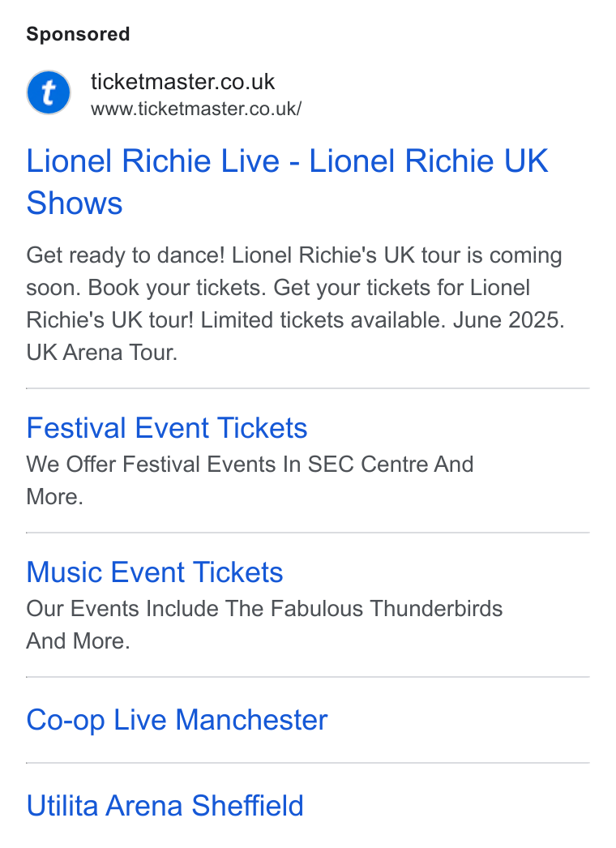Click 'More.' under Festival Event Tickets
Image resolution: width=616 pixels, height=848 pixels.
coord(54,496)
